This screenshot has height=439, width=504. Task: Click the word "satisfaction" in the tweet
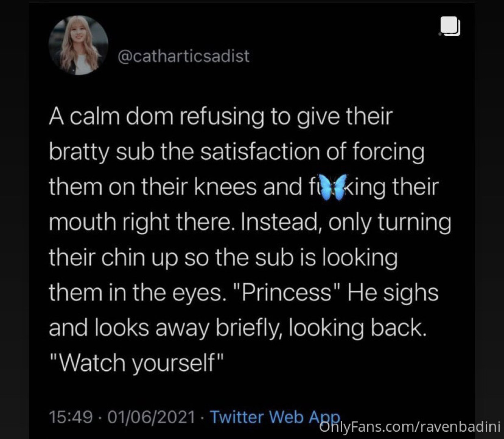pyautogui.click(x=260, y=152)
